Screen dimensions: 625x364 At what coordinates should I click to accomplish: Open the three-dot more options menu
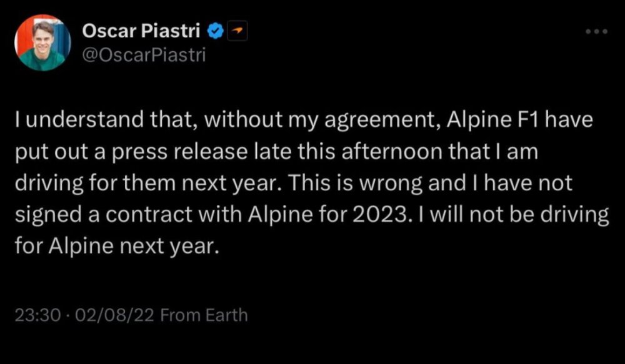(596, 31)
